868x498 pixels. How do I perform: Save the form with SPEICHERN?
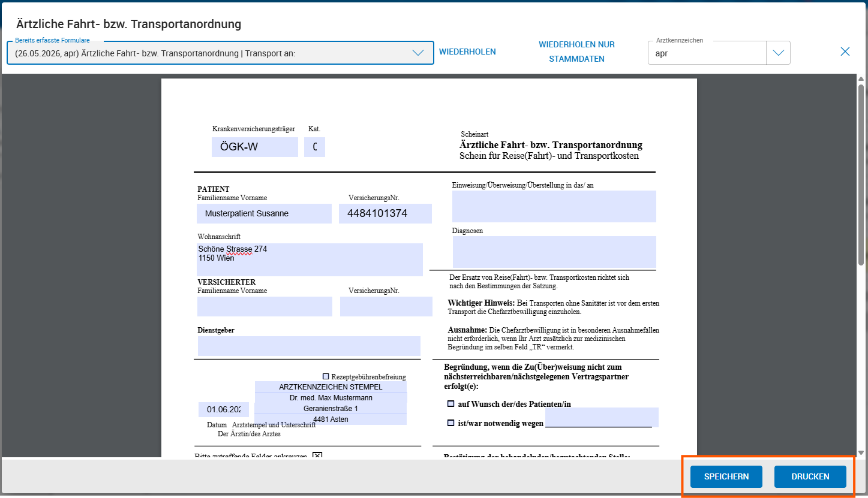click(726, 476)
